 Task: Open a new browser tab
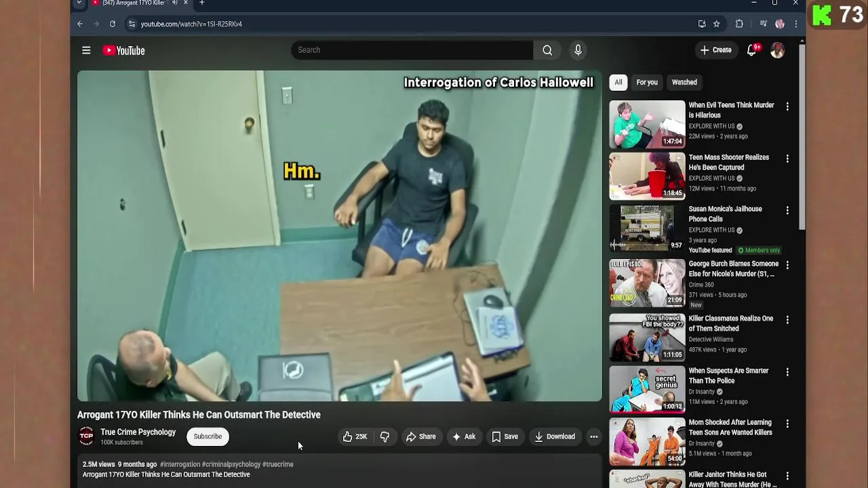pyautogui.click(x=201, y=3)
